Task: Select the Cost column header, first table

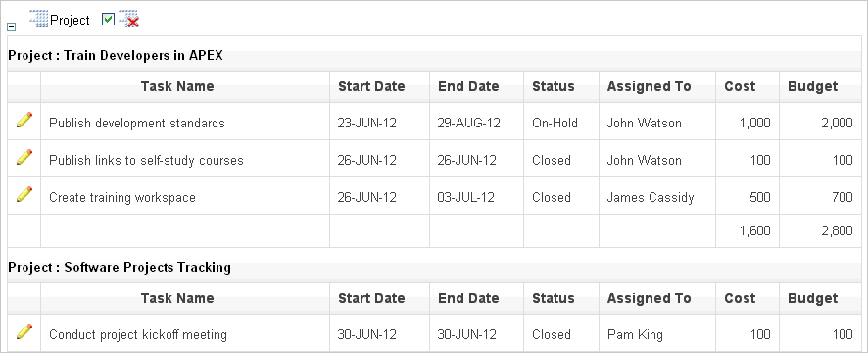Action: (x=740, y=86)
